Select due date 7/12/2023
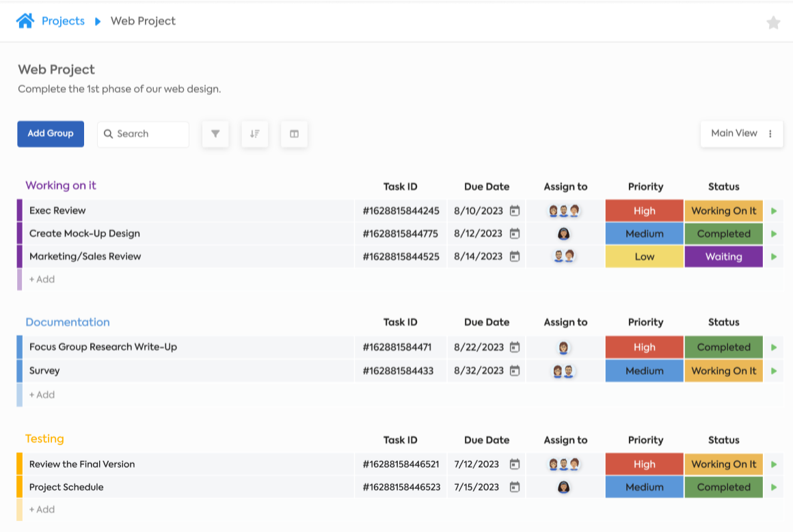The height and width of the screenshot is (532, 793). pos(476,464)
